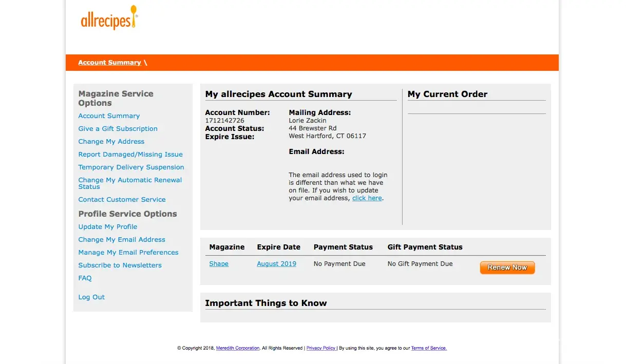Open the Shape magazine link

[219, 264]
